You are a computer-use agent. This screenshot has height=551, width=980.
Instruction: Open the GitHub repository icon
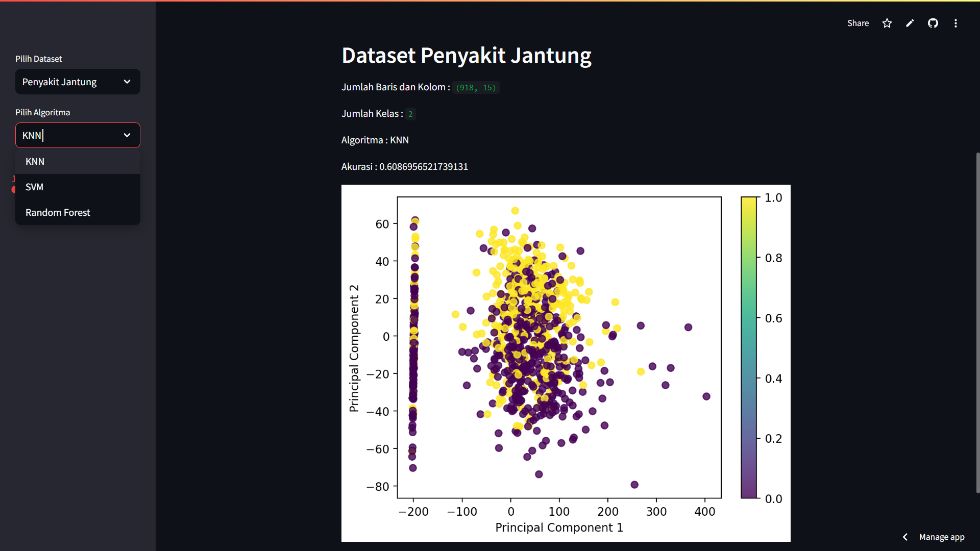point(933,23)
